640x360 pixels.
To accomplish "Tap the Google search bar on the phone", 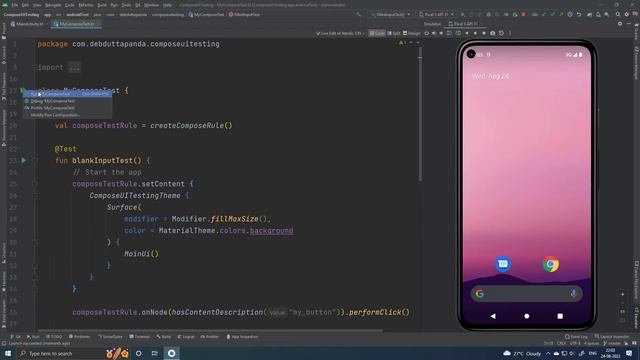I will point(527,293).
